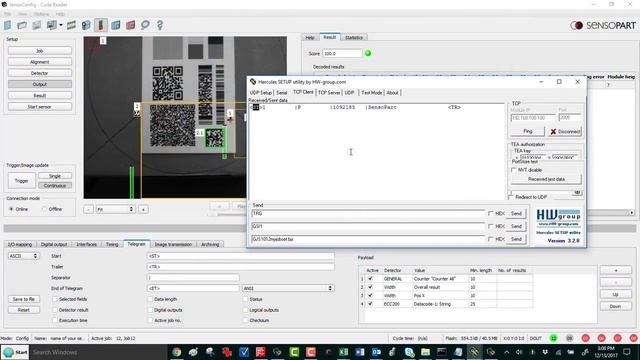
Task: Click the magnifier search toolbar icon
Action: point(145,25)
